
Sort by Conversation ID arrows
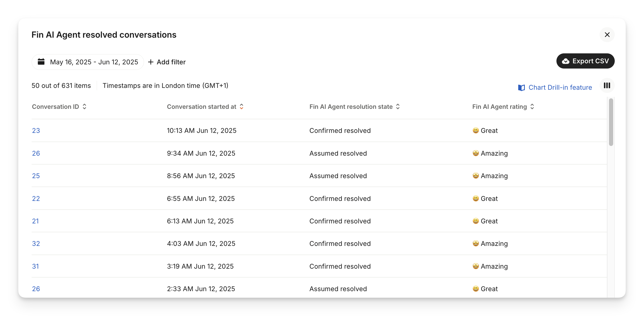coord(84,107)
